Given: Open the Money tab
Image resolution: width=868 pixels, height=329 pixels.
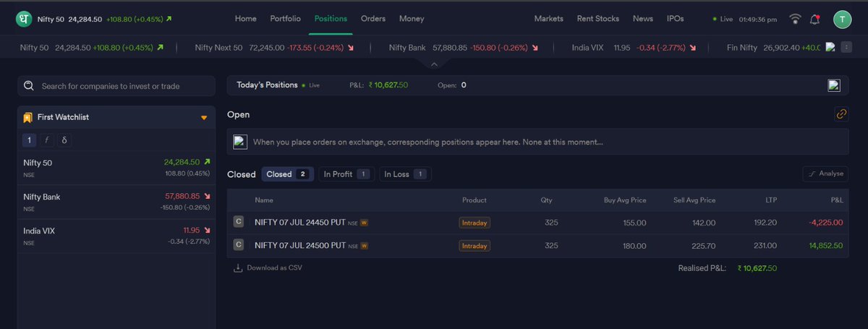Looking at the screenshot, I should (x=412, y=19).
